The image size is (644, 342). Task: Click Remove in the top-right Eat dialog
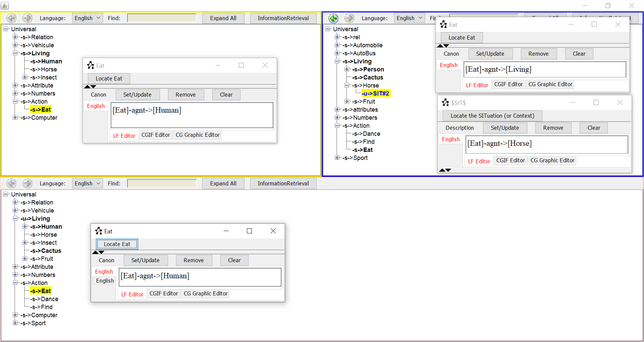tap(538, 54)
